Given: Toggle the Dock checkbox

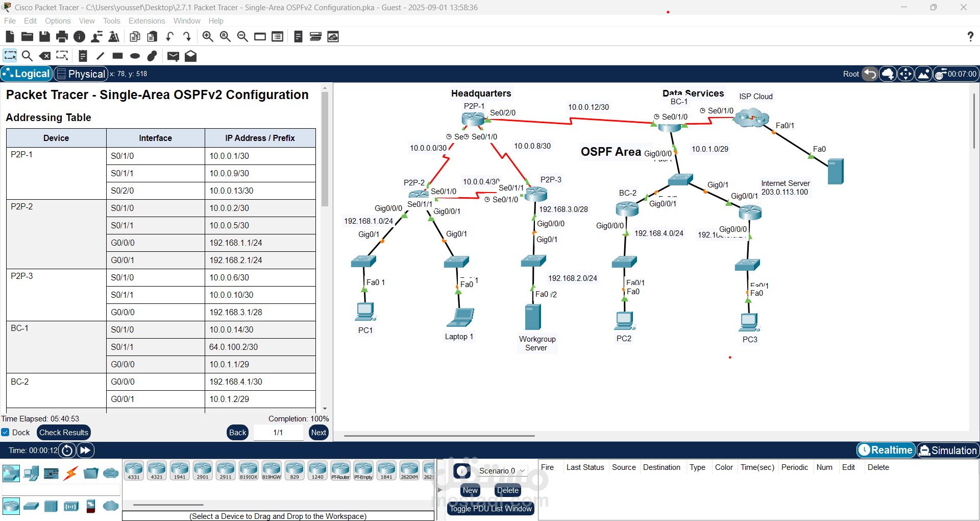Looking at the screenshot, I should tap(5, 432).
